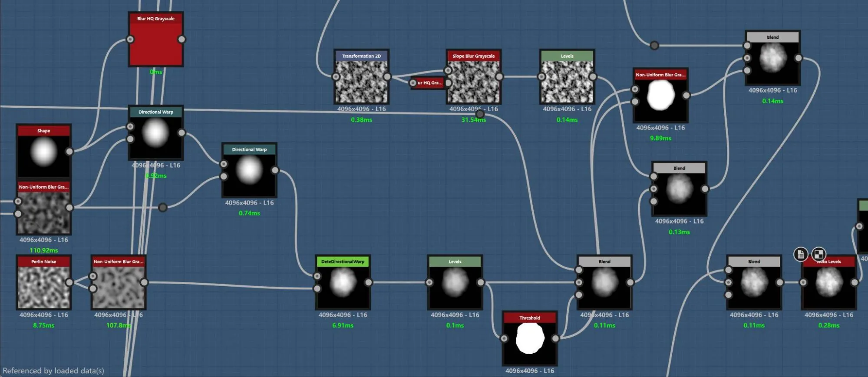Image resolution: width=868 pixels, height=377 pixels.
Task: Select the Shape node
Action: click(x=44, y=152)
